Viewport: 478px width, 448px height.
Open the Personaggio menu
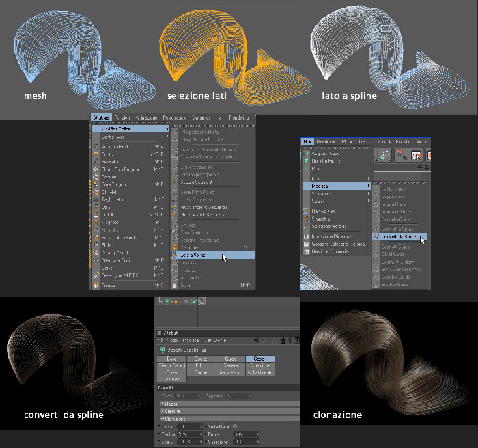pyautogui.click(x=174, y=117)
